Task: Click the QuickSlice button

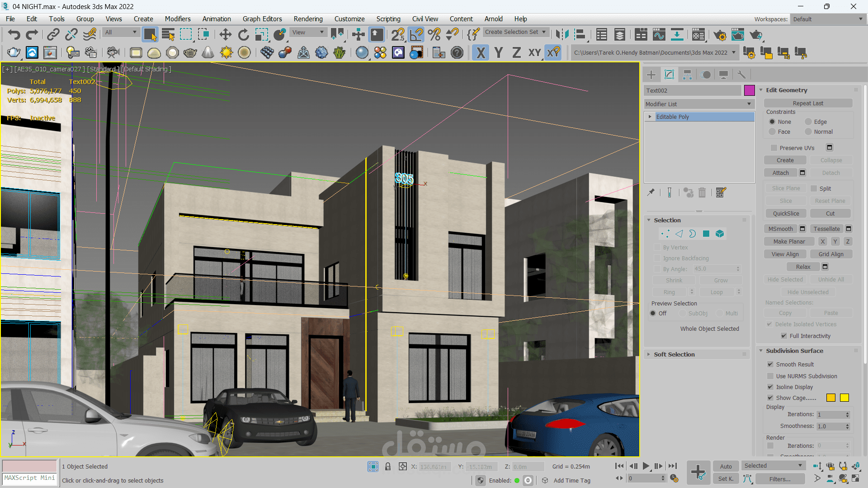Action: pos(786,213)
